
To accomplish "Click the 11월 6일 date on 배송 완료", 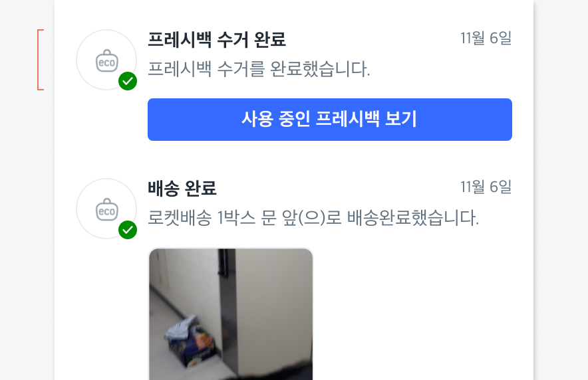I will [486, 187].
